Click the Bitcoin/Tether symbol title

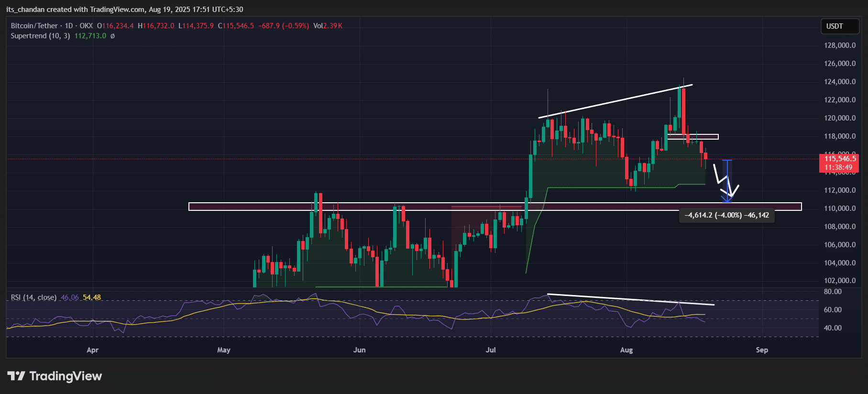[x=34, y=26]
